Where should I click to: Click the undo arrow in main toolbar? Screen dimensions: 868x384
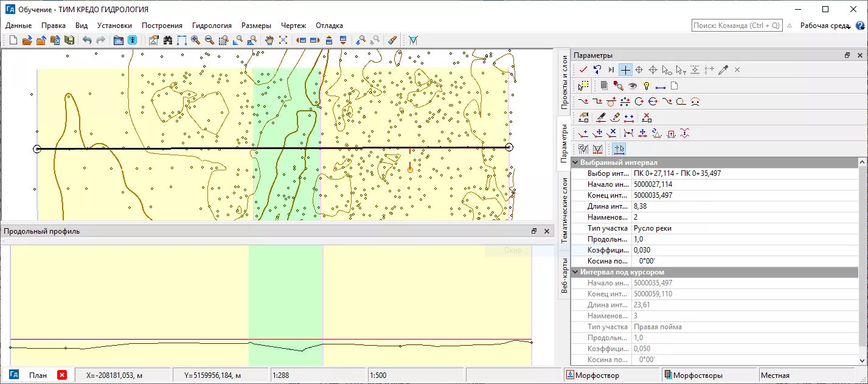tap(87, 40)
